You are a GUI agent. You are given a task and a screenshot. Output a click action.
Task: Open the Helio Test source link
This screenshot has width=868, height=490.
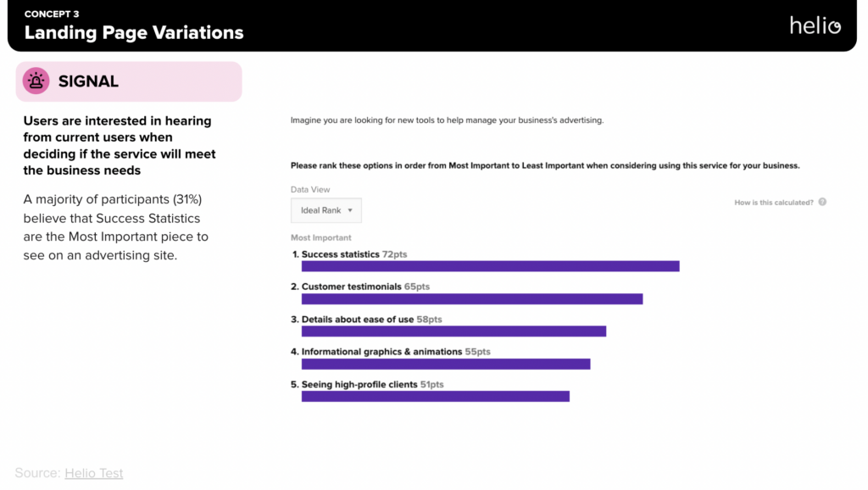(93, 473)
